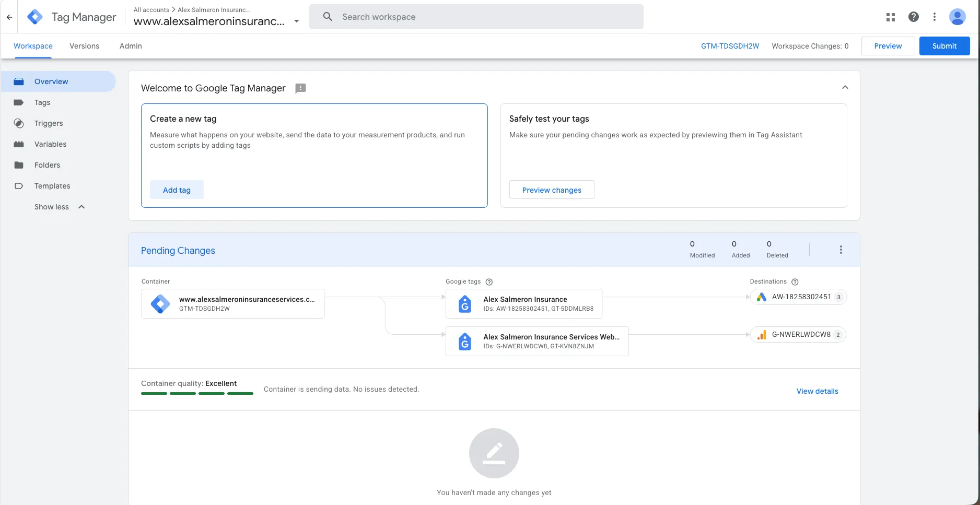Open the GTM-TDSGDH2W container ID link
Image resolution: width=980 pixels, height=505 pixels.
[730, 46]
